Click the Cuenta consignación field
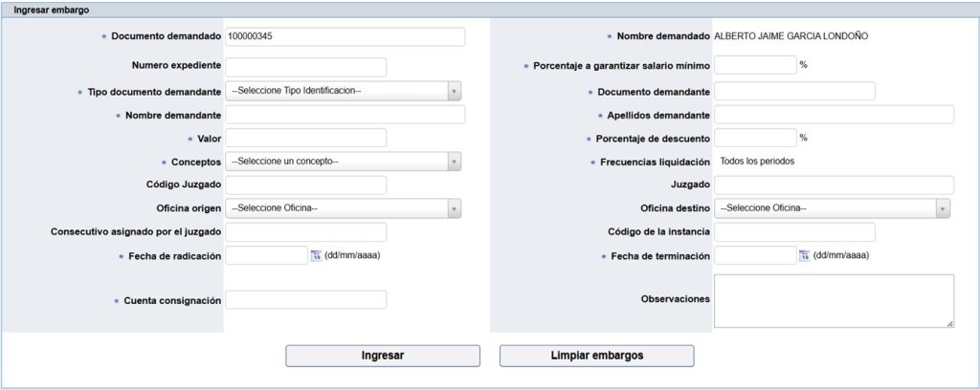The image size is (980, 390). click(305, 300)
